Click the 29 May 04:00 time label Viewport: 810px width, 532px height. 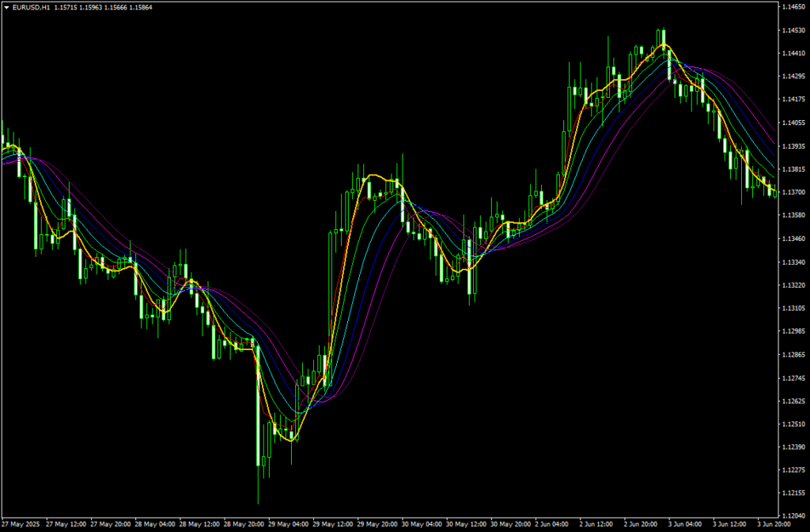[x=290, y=523]
